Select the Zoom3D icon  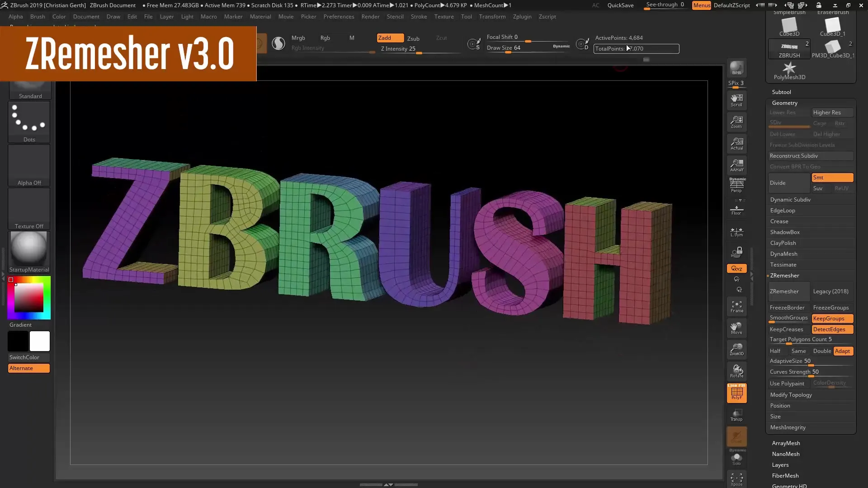click(736, 350)
